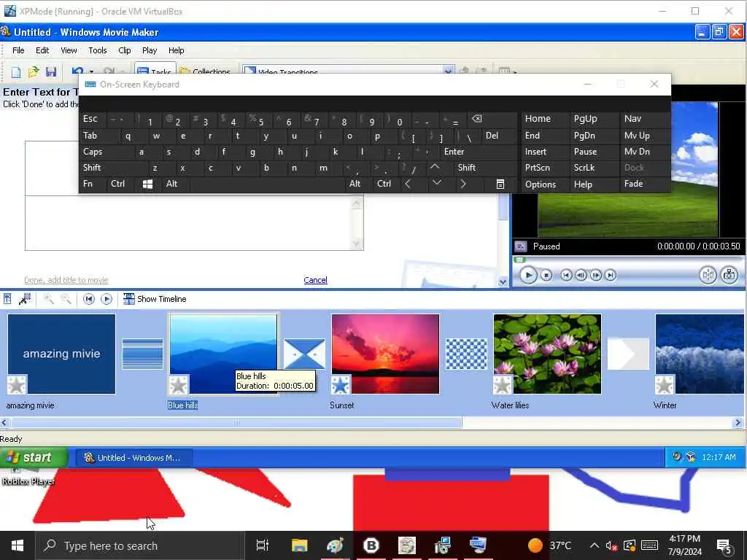This screenshot has width=747, height=560.
Task: Select the Sunset clip thumbnail
Action: tap(385, 354)
